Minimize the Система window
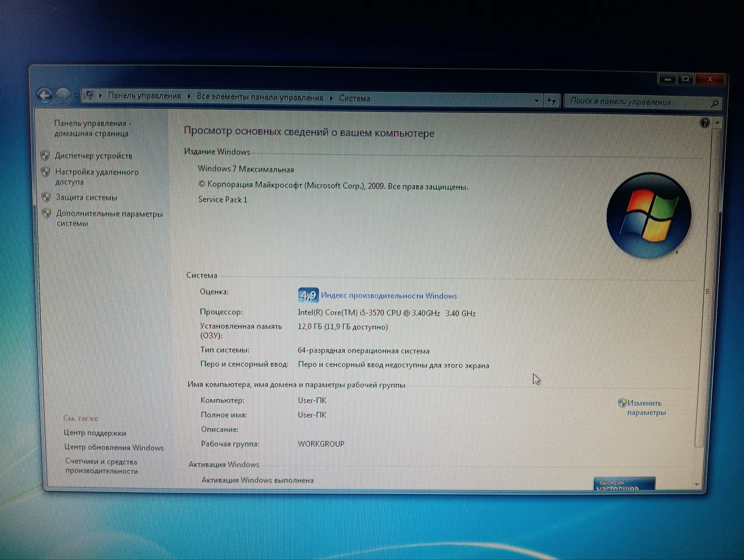 click(667, 79)
